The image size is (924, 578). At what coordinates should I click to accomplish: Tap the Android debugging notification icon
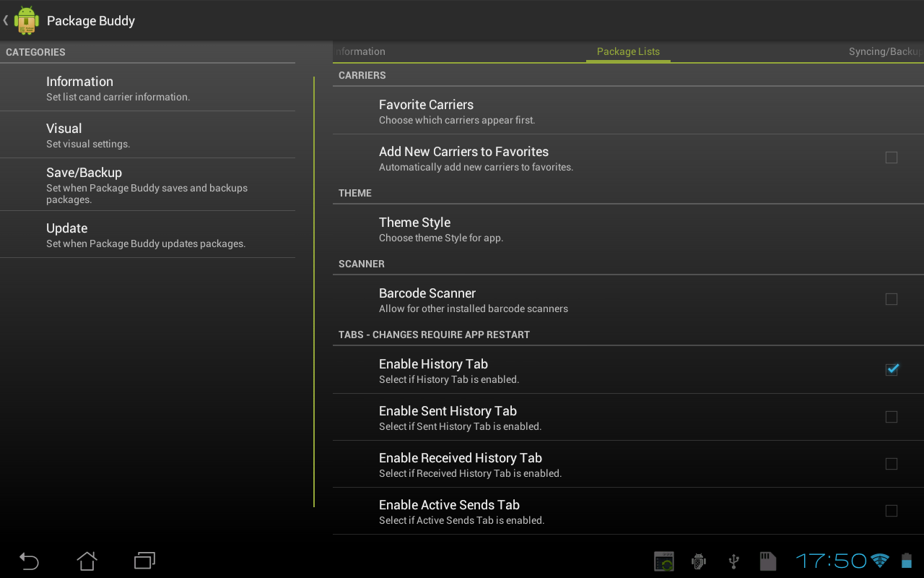coord(698,561)
